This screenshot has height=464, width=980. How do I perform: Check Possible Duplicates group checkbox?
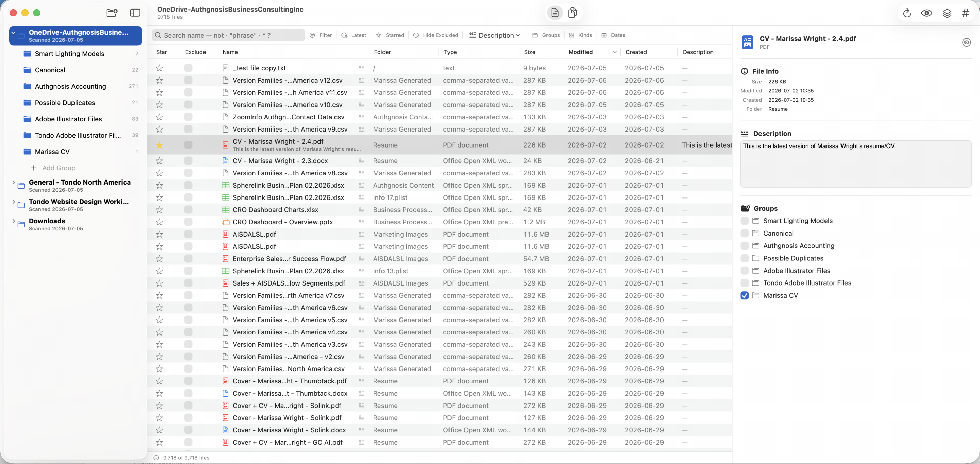click(x=745, y=258)
